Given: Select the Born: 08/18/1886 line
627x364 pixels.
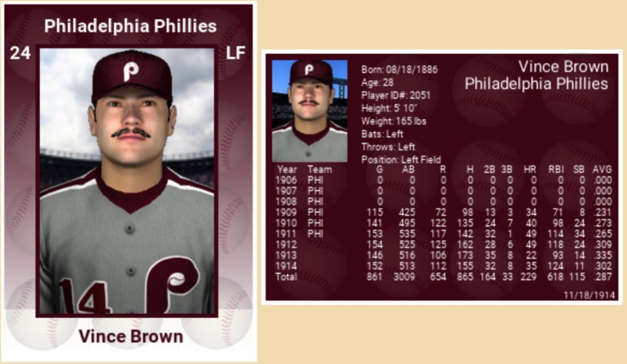Looking at the screenshot, I should point(399,69).
